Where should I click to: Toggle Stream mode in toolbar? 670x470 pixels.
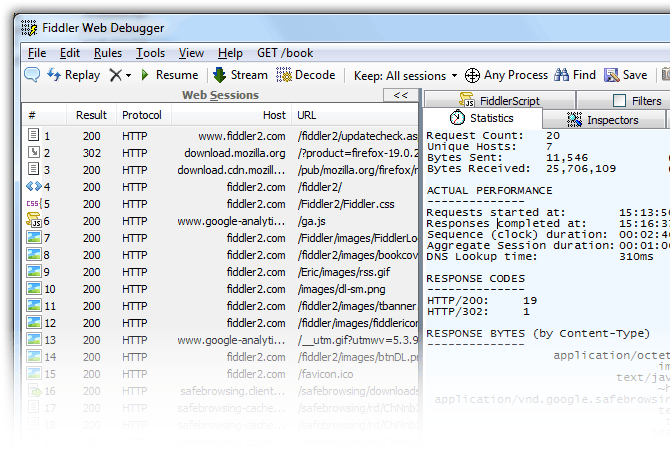240,75
